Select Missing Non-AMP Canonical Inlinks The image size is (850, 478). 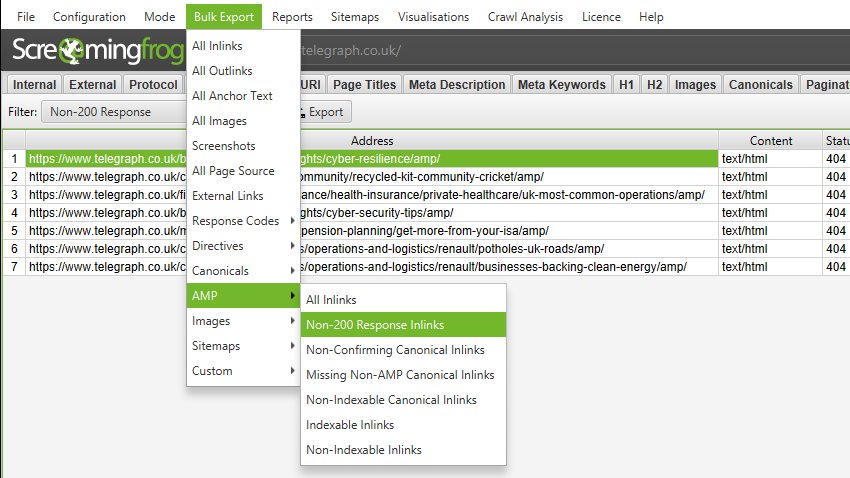coord(403,374)
